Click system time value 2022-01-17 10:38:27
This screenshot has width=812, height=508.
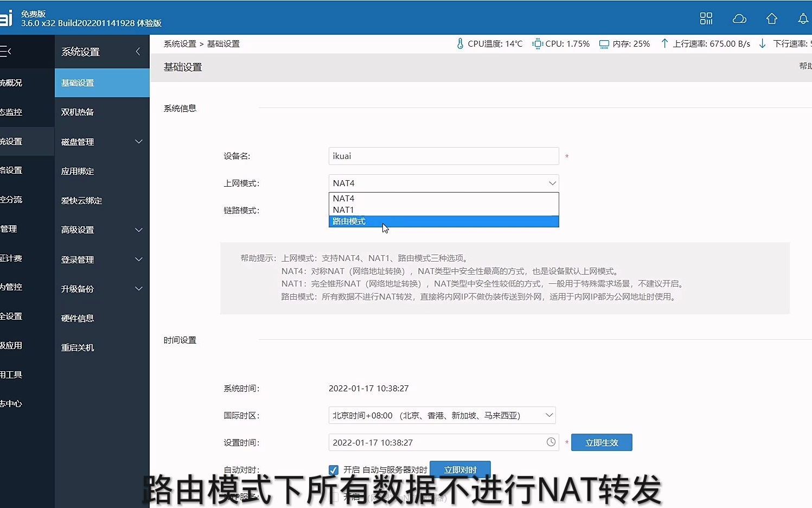(x=369, y=388)
